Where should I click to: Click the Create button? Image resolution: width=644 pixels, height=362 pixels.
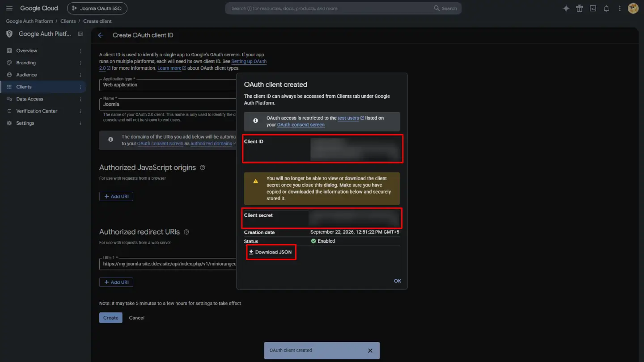click(x=110, y=318)
